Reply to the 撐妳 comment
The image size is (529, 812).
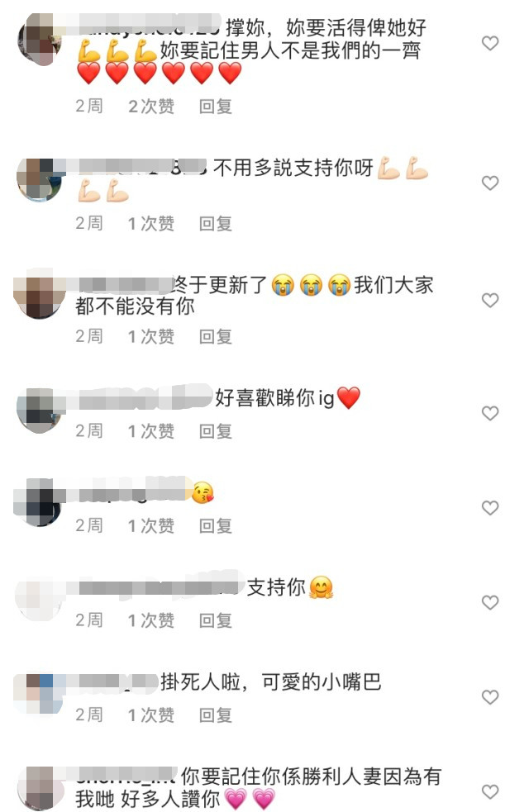pos(216,107)
